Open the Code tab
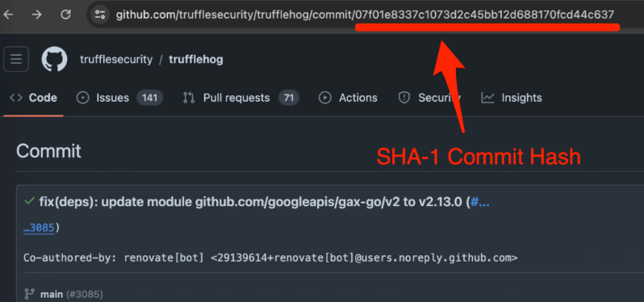This screenshot has width=644, height=302. coord(34,98)
